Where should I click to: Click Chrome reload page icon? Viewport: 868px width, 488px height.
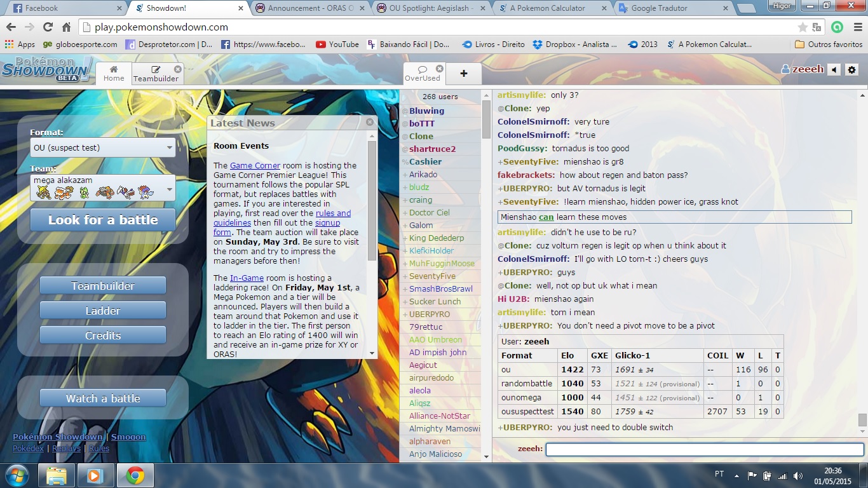tap(48, 27)
